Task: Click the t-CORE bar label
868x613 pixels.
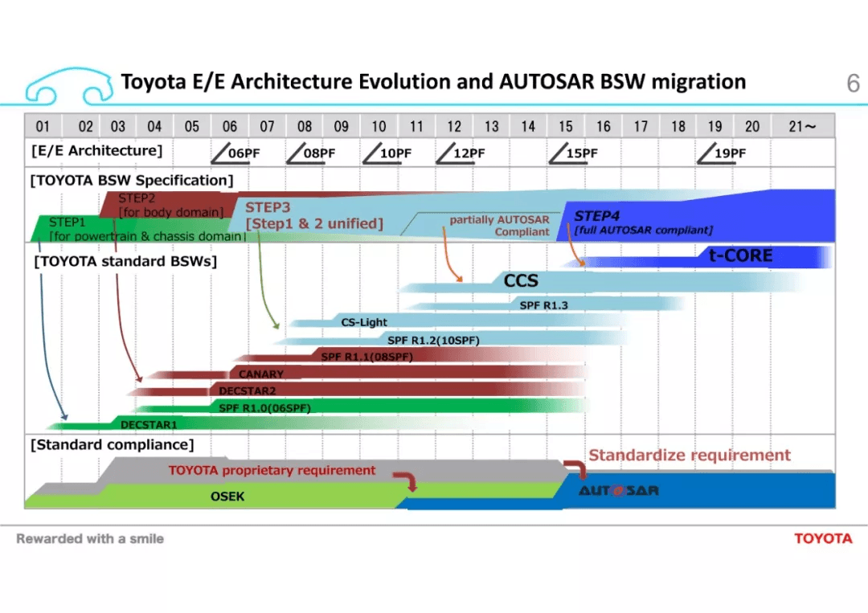Action: pos(741,255)
